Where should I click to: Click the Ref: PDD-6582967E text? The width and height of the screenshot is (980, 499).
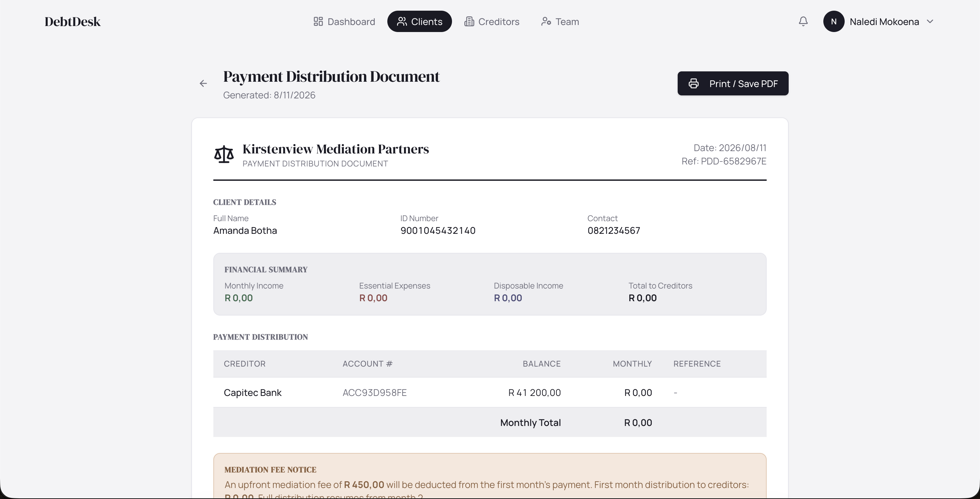click(724, 161)
